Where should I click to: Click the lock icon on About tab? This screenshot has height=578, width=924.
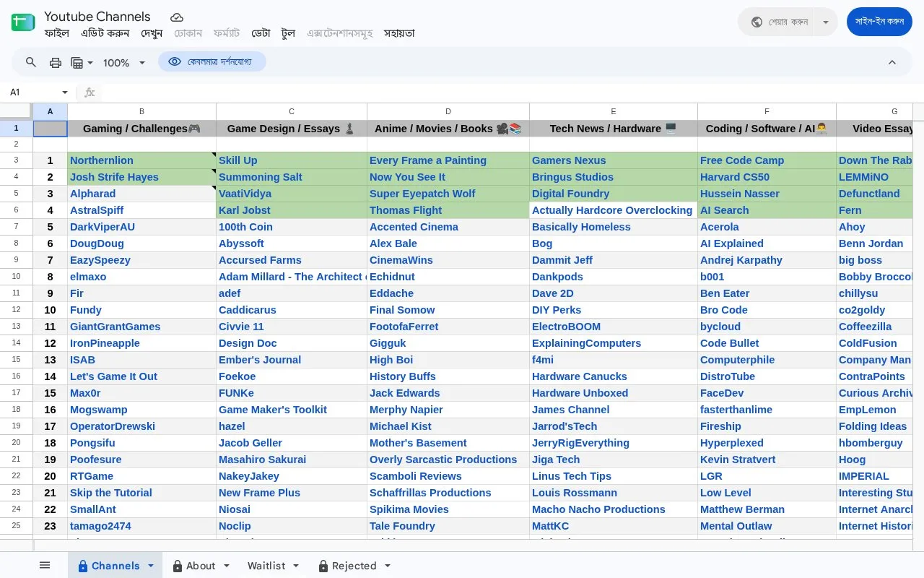coord(177,566)
